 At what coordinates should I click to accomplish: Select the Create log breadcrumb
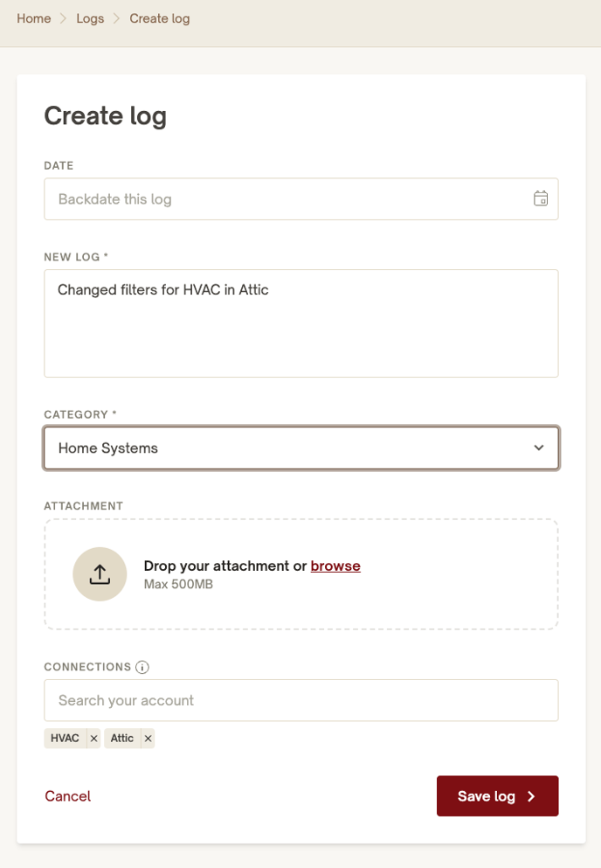click(x=159, y=18)
